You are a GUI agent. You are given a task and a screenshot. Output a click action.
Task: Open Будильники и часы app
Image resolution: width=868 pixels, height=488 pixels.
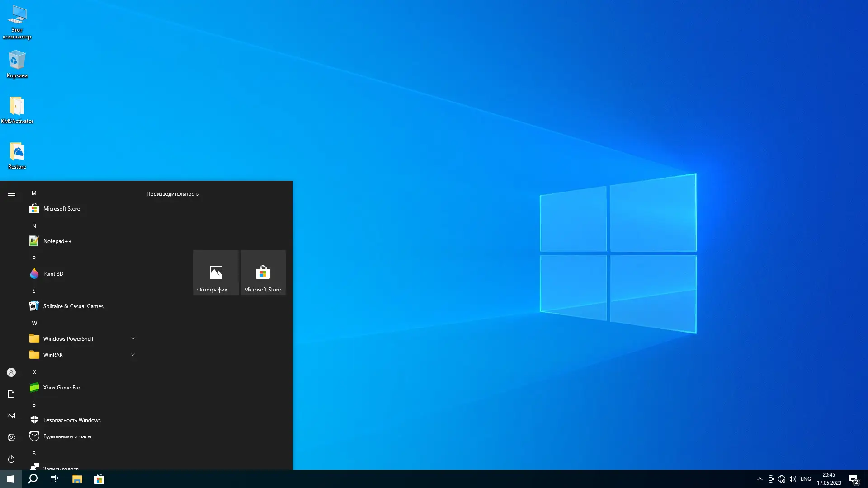(67, 436)
